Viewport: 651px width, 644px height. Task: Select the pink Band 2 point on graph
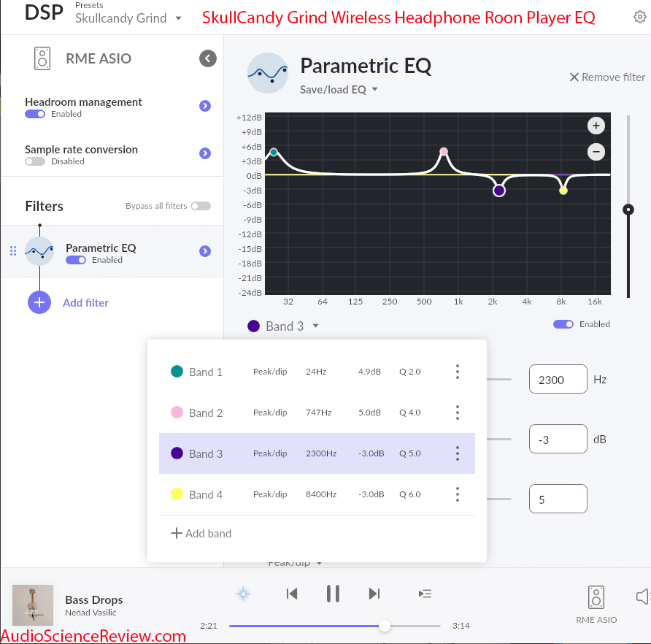tap(444, 151)
